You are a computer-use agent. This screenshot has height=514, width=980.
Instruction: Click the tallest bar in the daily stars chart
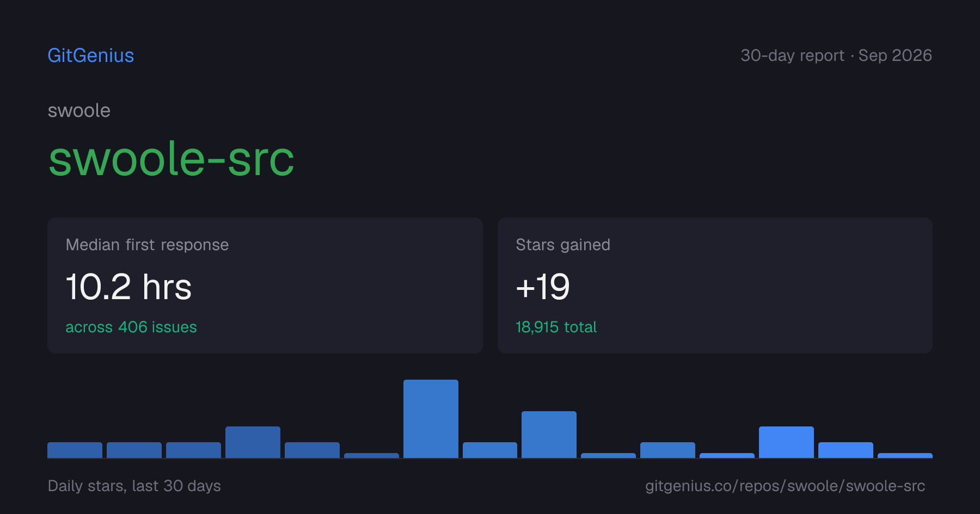[431, 419]
